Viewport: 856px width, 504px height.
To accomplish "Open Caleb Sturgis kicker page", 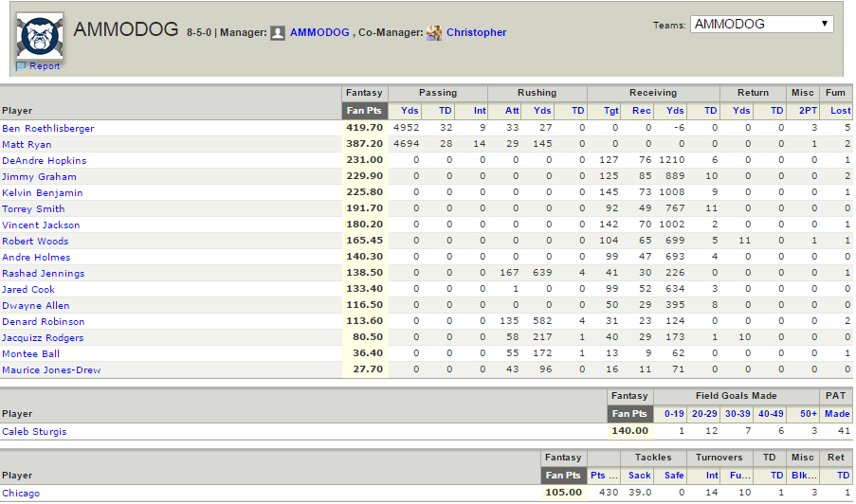I will coord(34,431).
